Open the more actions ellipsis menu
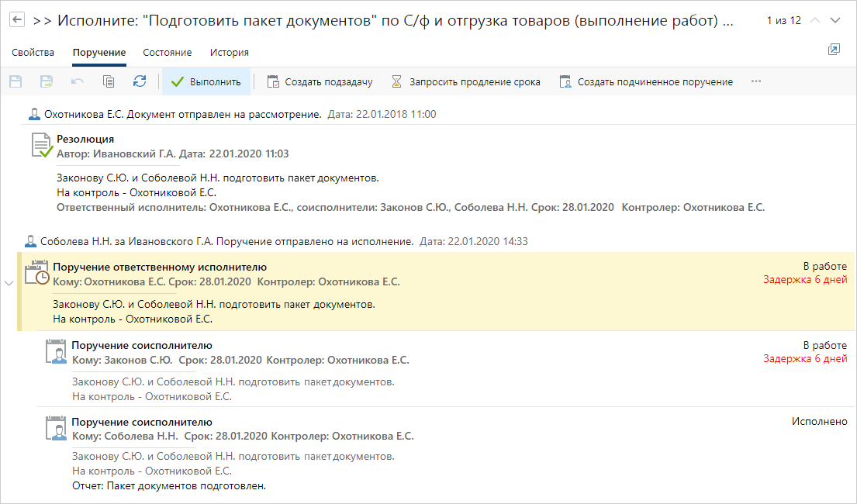 pos(756,81)
